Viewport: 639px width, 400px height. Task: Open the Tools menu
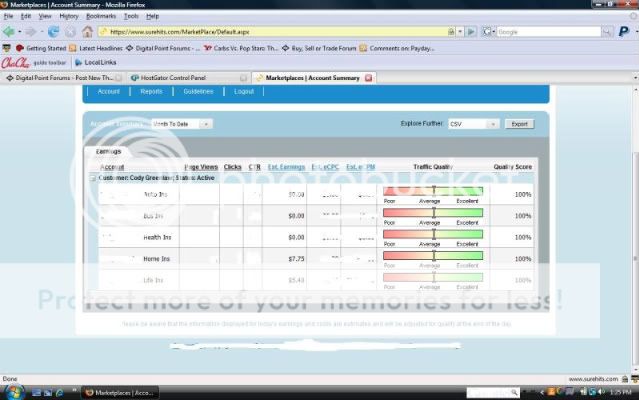click(131, 16)
